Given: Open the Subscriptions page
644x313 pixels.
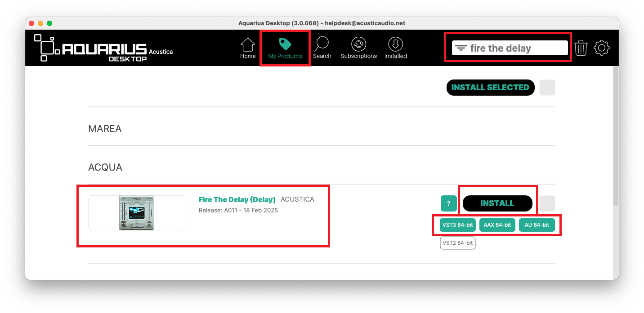Looking at the screenshot, I should [x=358, y=48].
